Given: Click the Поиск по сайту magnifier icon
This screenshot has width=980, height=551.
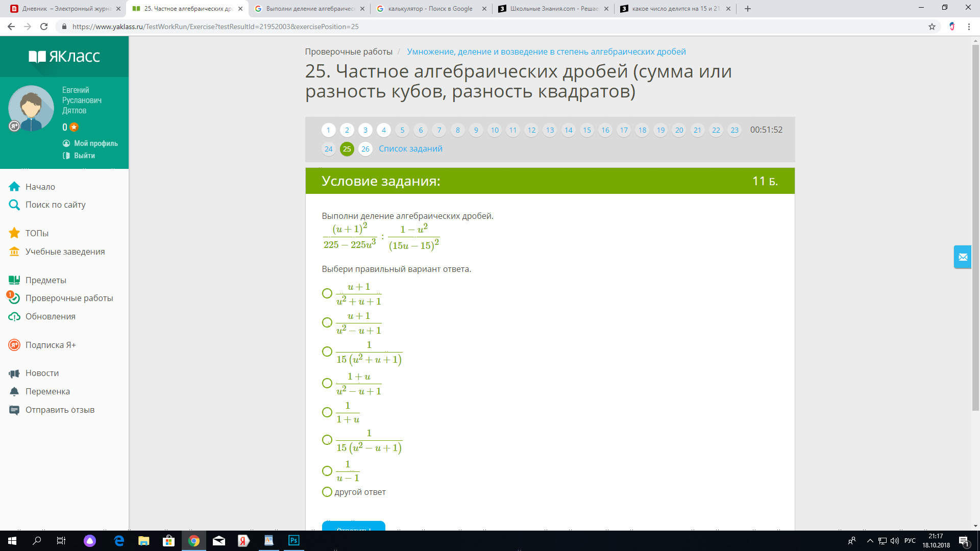Looking at the screenshot, I should (x=14, y=205).
